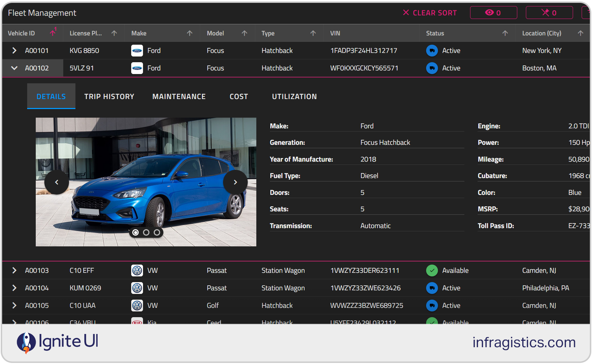Switch to the Trip History tab

coord(109,96)
